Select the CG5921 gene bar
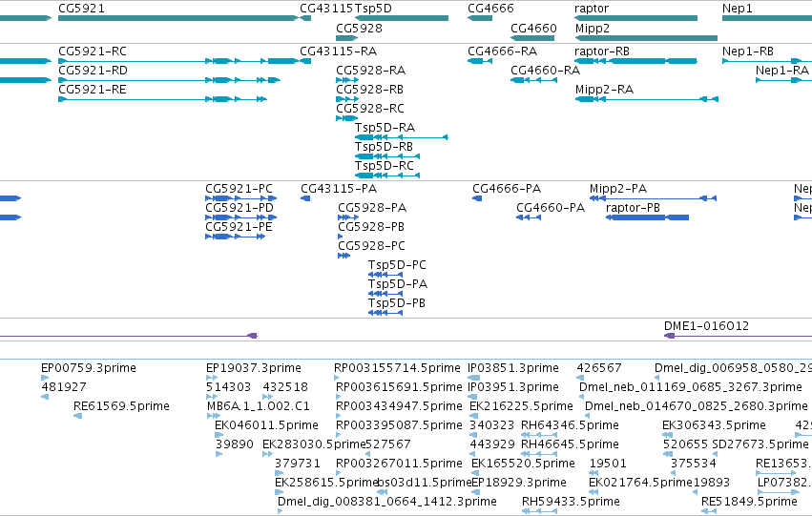812x516 pixels. click(x=178, y=18)
